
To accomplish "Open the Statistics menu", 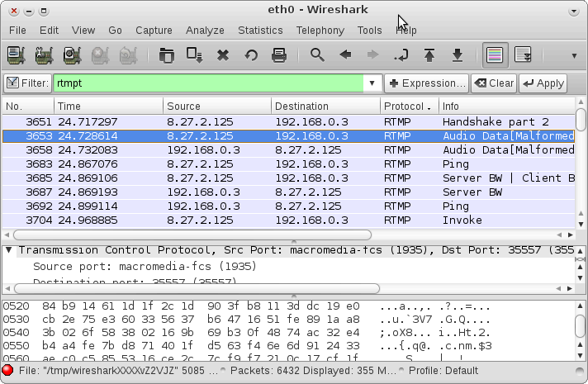I will pyautogui.click(x=260, y=30).
